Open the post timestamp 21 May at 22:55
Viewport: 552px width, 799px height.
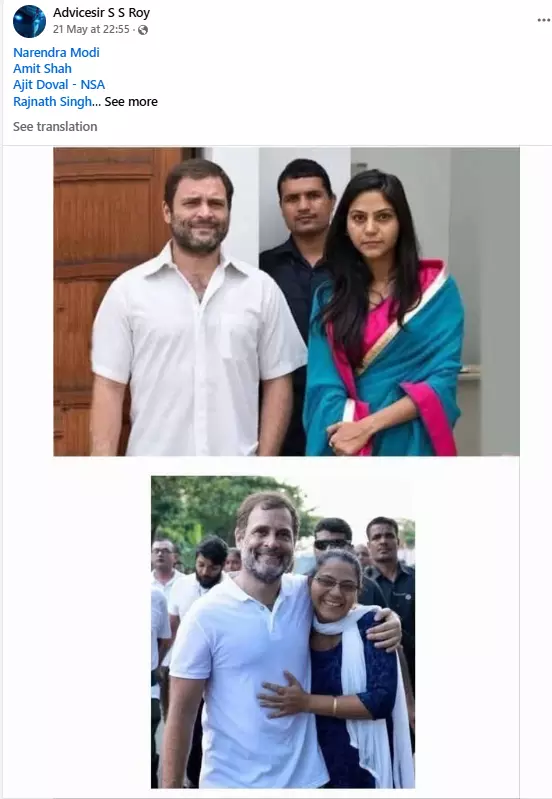91,30
